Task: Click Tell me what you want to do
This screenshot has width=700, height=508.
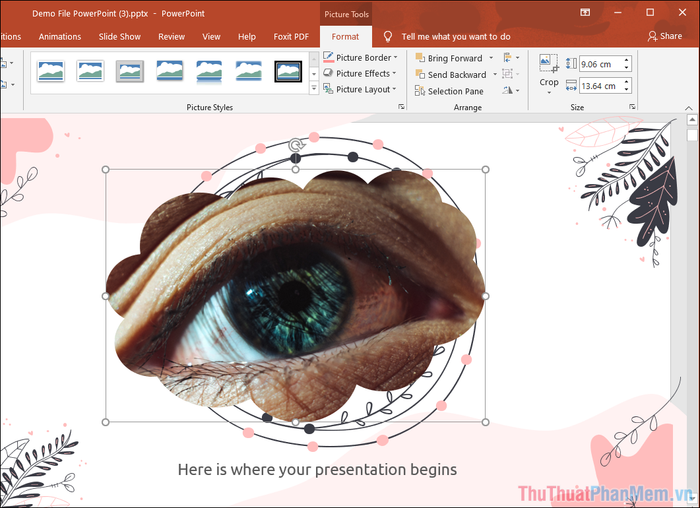Action: click(456, 37)
